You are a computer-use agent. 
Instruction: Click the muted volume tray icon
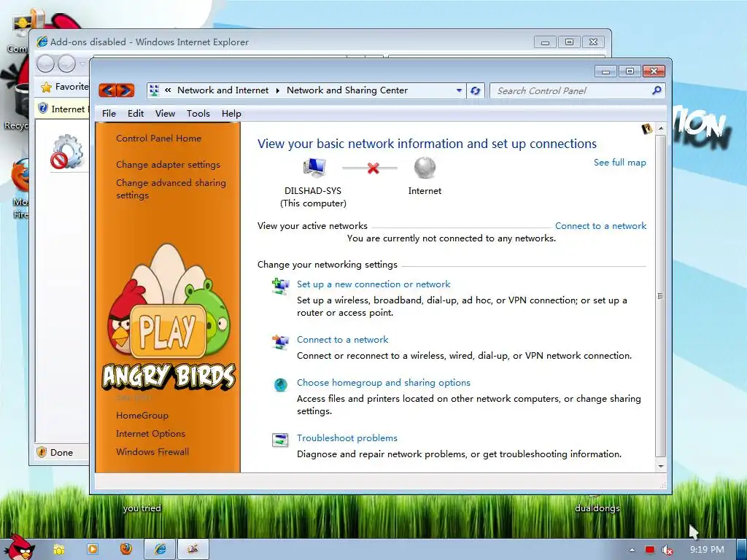(667, 550)
